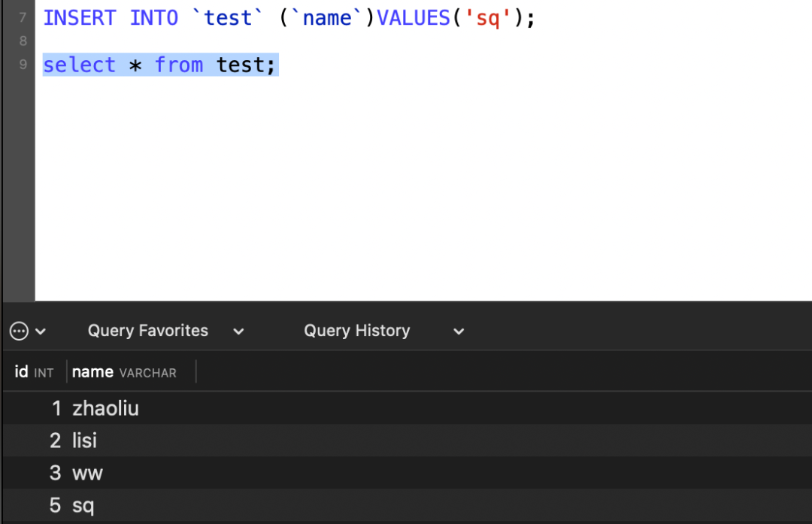Select the sq name cell
Viewport: 812px width, 524px height.
83,505
